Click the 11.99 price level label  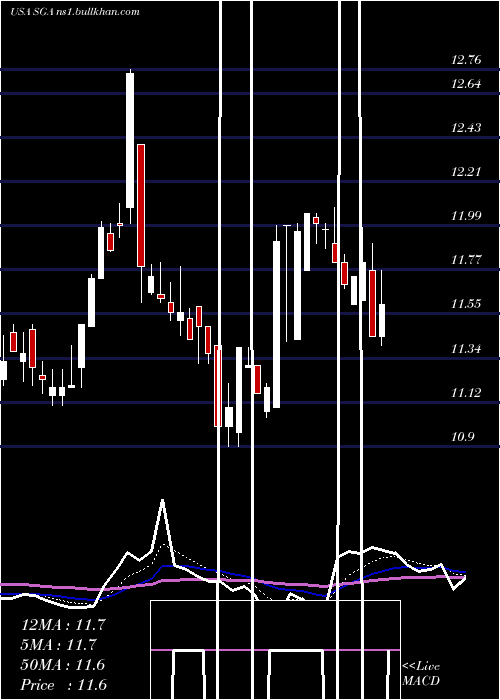[x=466, y=216]
